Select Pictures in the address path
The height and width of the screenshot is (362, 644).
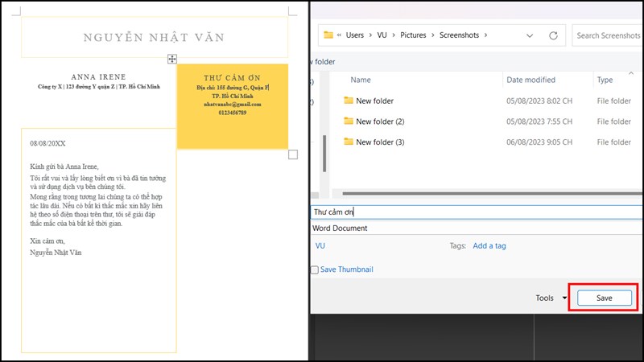(413, 35)
